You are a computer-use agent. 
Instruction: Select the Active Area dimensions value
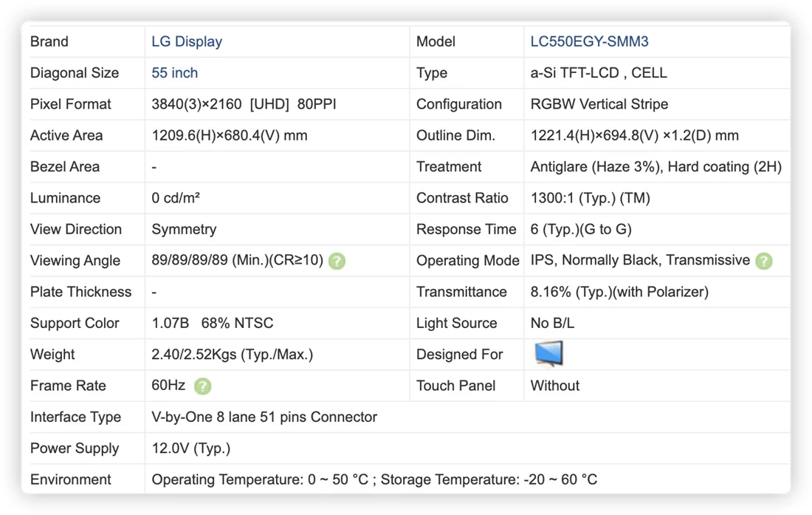click(x=230, y=136)
